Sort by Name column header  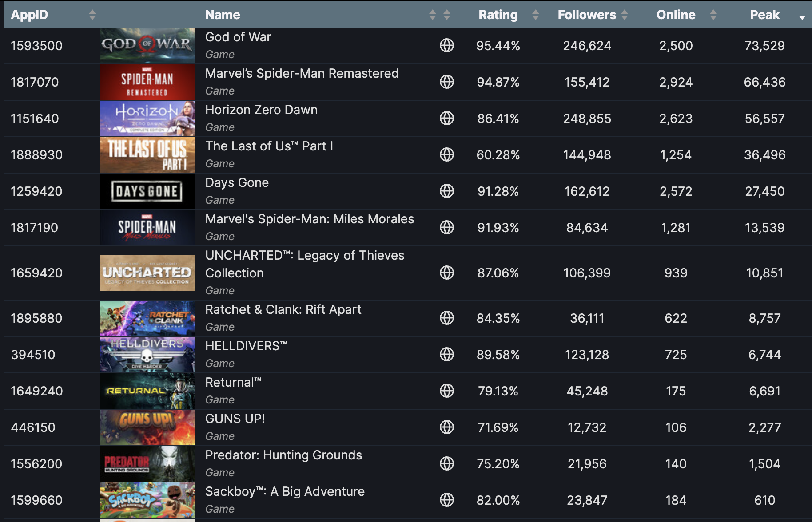click(223, 15)
